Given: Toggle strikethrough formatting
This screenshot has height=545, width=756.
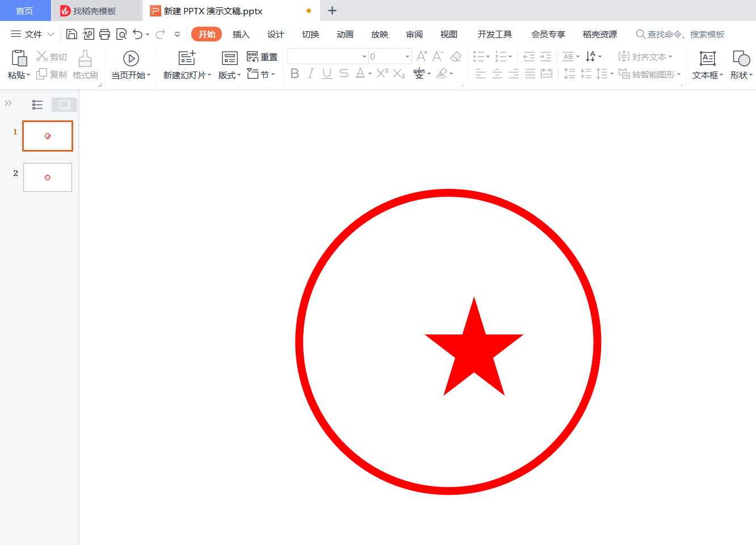Looking at the screenshot, I should tap(343, 73).
